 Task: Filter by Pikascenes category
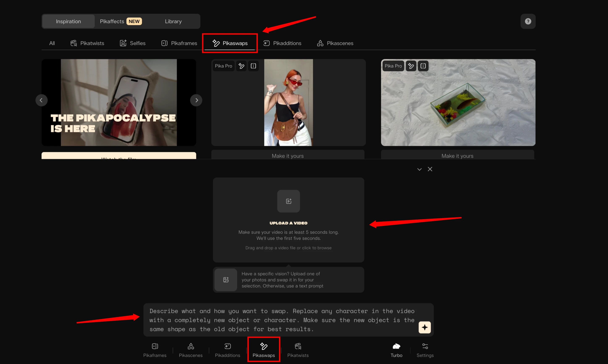pos(335,43)
